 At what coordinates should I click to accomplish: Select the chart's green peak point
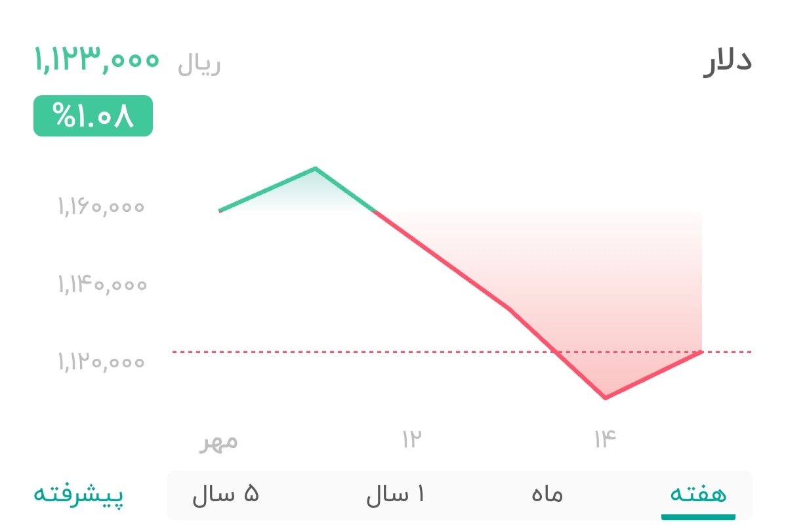[x=316, y=169]
